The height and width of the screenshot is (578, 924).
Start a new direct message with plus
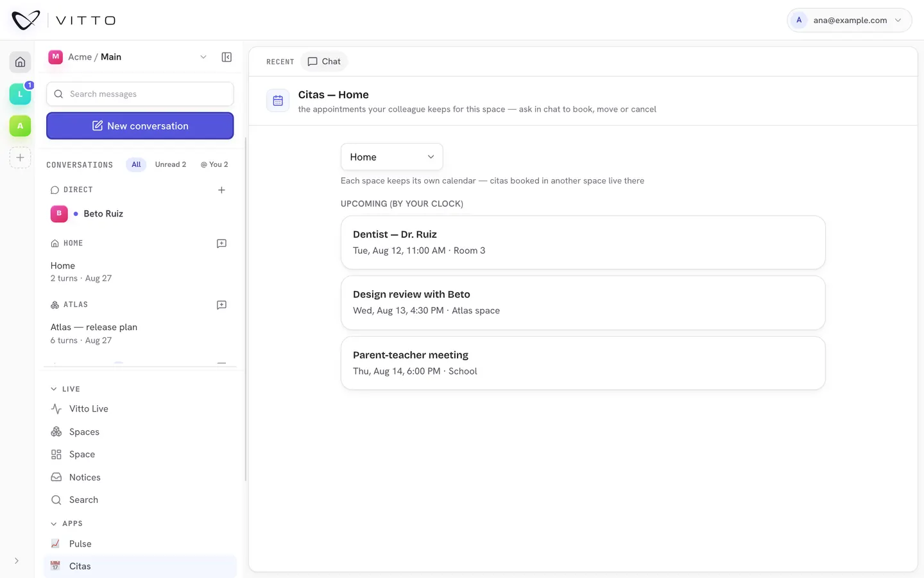221,190
